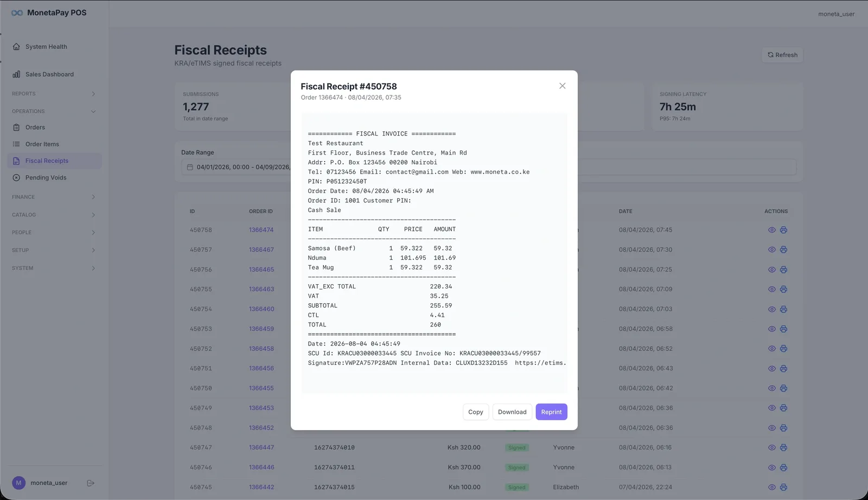The image size is (868, 500).
Task: Refresh the fiscal receipts list
Action: [x=782, y=55]
